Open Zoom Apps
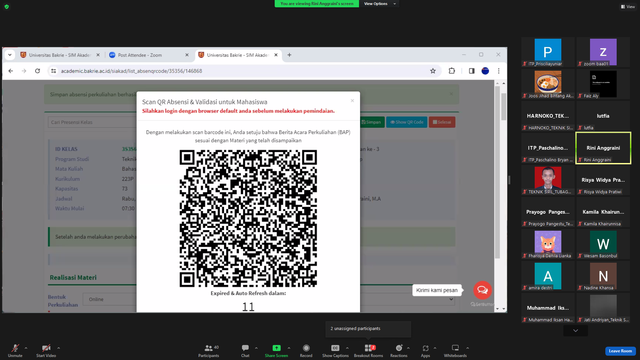 pos(425,350)
